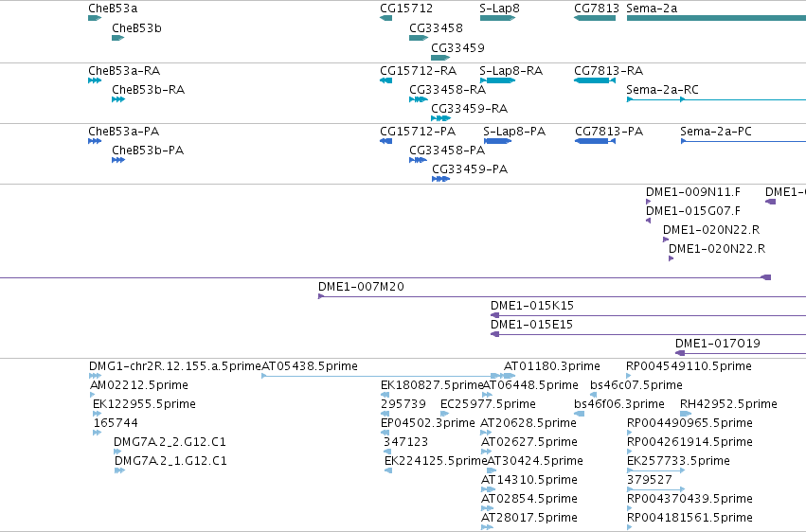The height and width of the screenshot is (532, 806).
Task: Select EST AM02212.5prime
Action: point(139,385)
